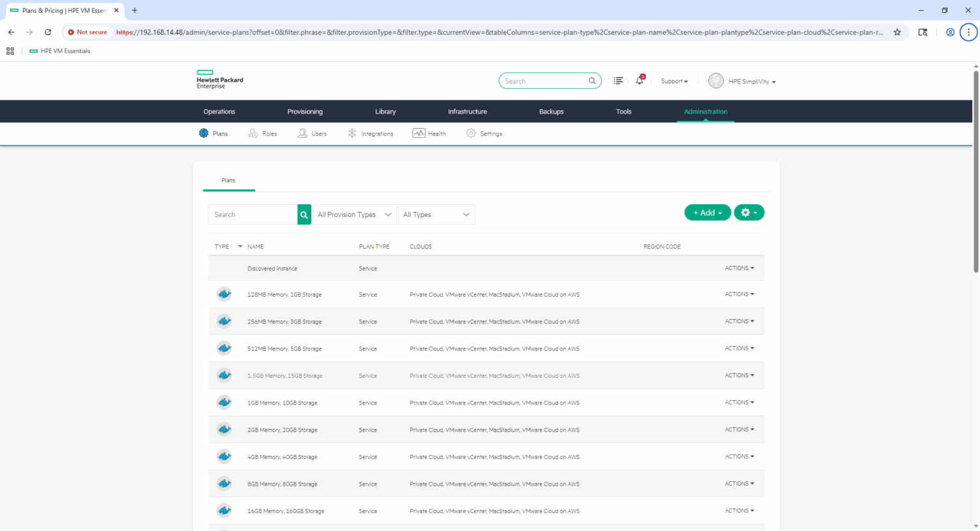Image resolution: width=980 pixels, height=531 pixels.
Task: Click the notification bell icon
Action: [x=639, y=81]
